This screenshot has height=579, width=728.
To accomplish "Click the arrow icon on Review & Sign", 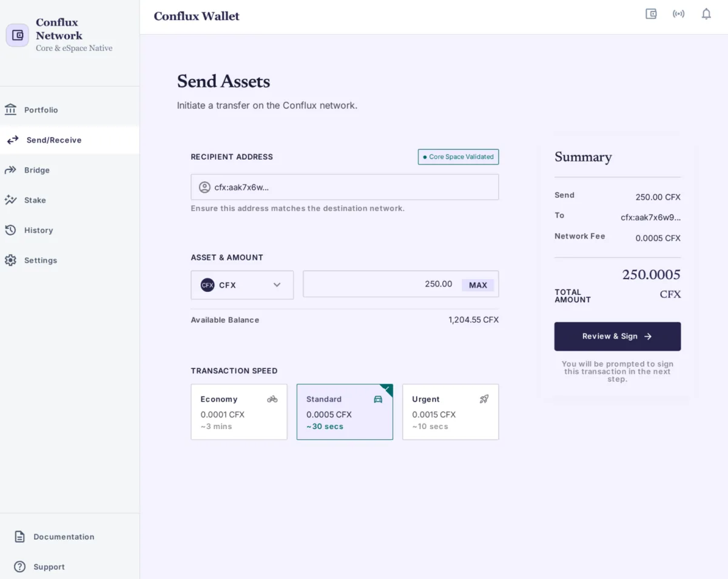I will click(x=648, y=336).
